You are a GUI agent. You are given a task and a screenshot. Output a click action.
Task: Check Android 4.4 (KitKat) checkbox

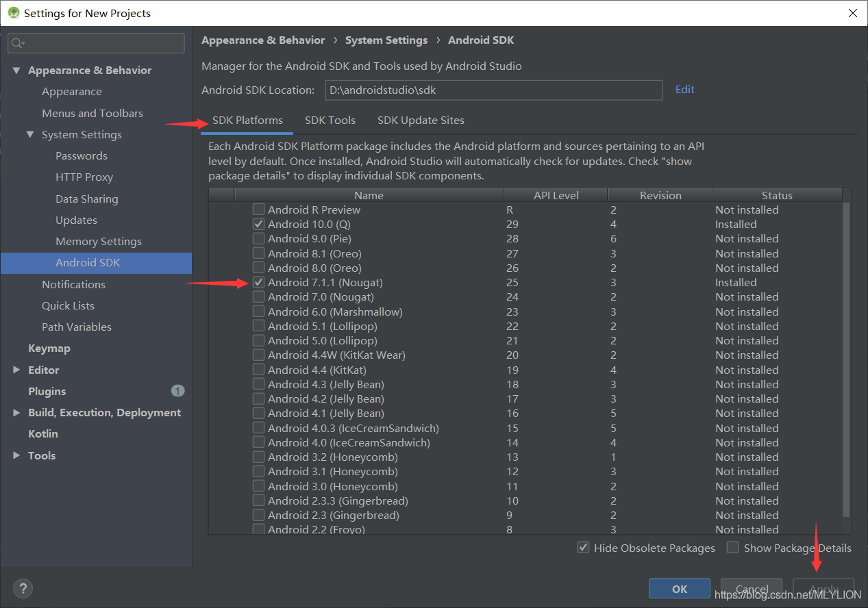click(x=258, y=370)
